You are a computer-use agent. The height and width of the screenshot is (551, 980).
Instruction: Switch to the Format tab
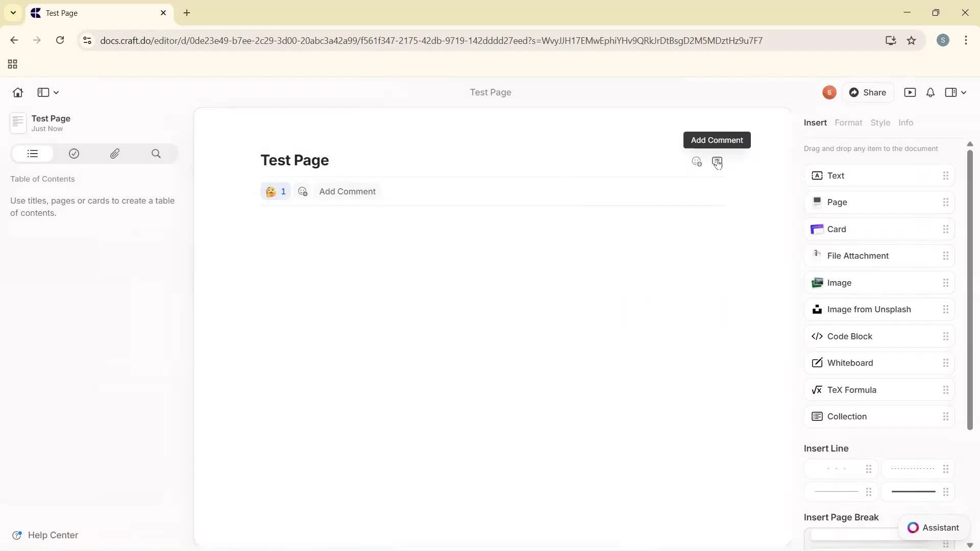pyautogui.click(x=848, y=122)
